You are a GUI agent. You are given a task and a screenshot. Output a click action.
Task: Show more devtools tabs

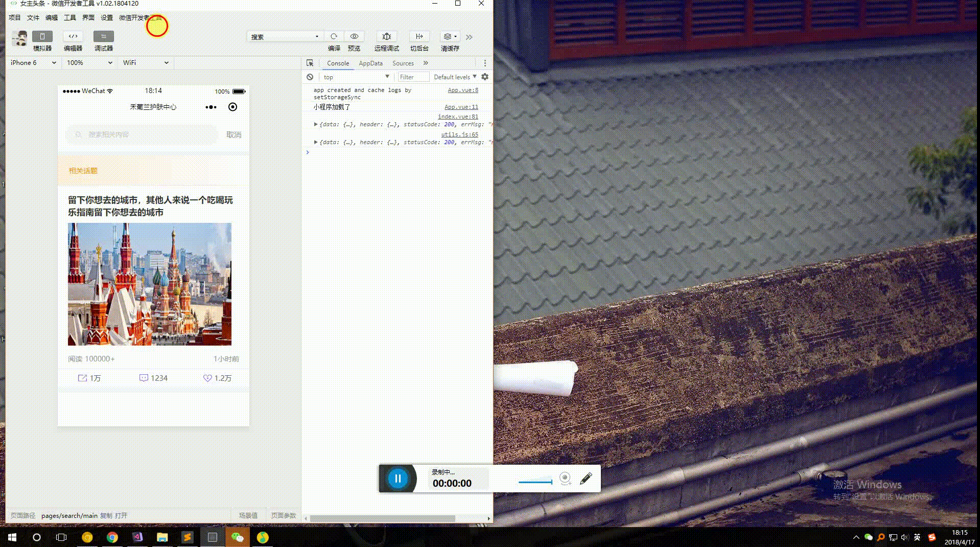pos(426,63)
